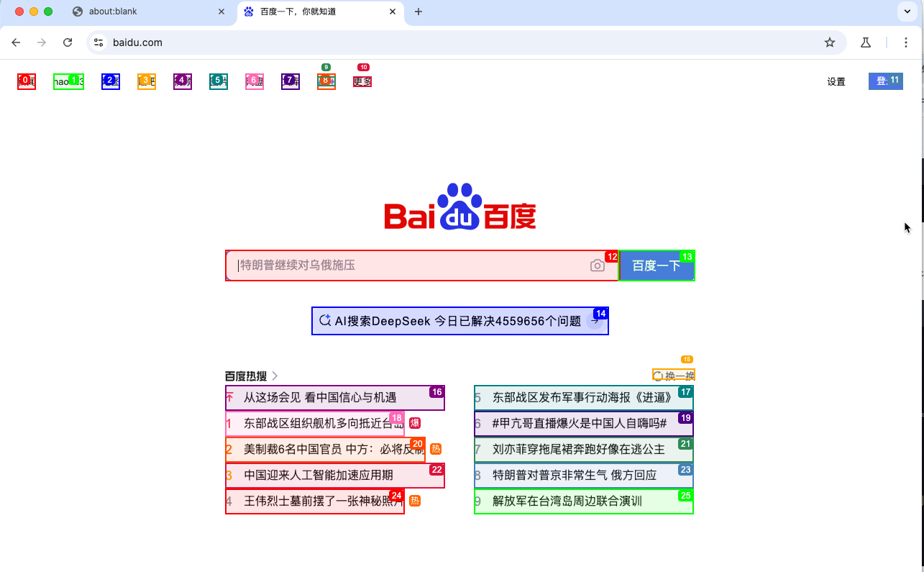Screen dimensions: 924x572
Task: Open 文库 navigation link
Action: pyautogui.click(x=291, y=81)
